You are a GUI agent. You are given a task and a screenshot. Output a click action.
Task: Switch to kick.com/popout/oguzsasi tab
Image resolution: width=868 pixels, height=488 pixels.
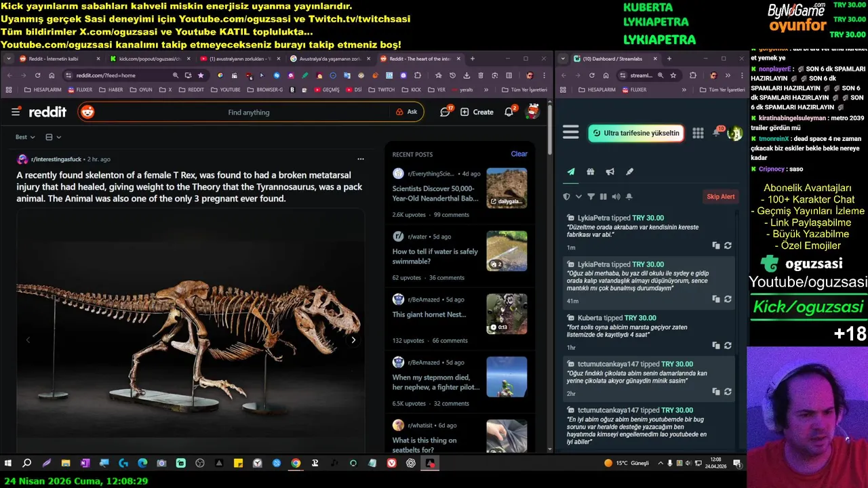pos(150,59)
